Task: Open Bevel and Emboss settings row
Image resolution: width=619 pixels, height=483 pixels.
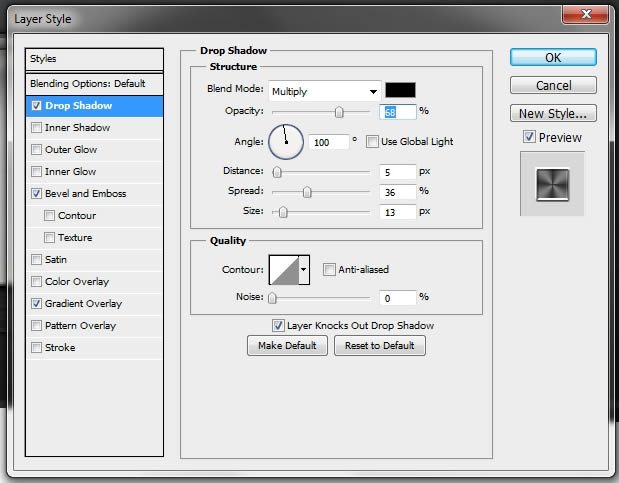Action: click(94, 194)
